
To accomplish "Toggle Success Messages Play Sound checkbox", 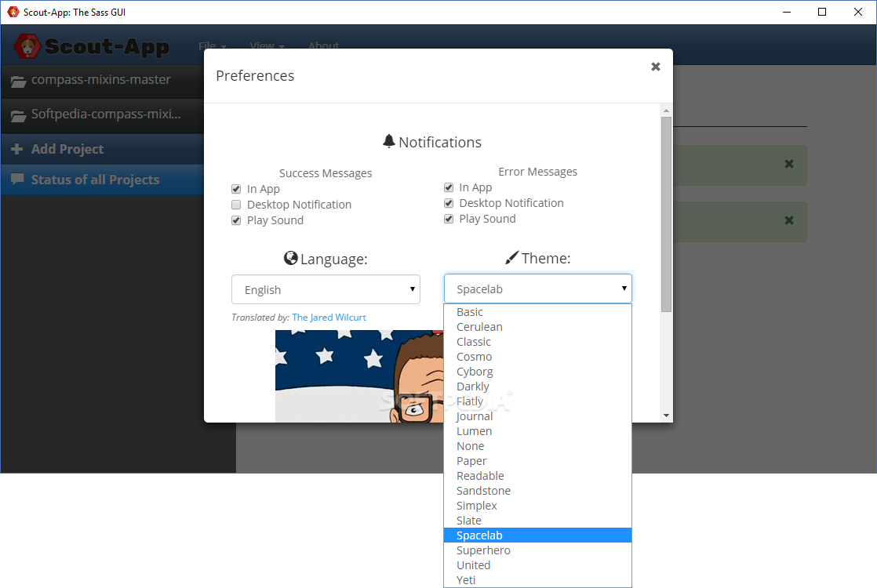I will (x=236, y=220).
